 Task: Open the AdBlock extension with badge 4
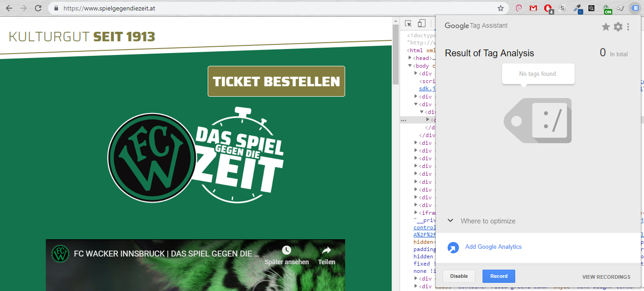point(548,8)
